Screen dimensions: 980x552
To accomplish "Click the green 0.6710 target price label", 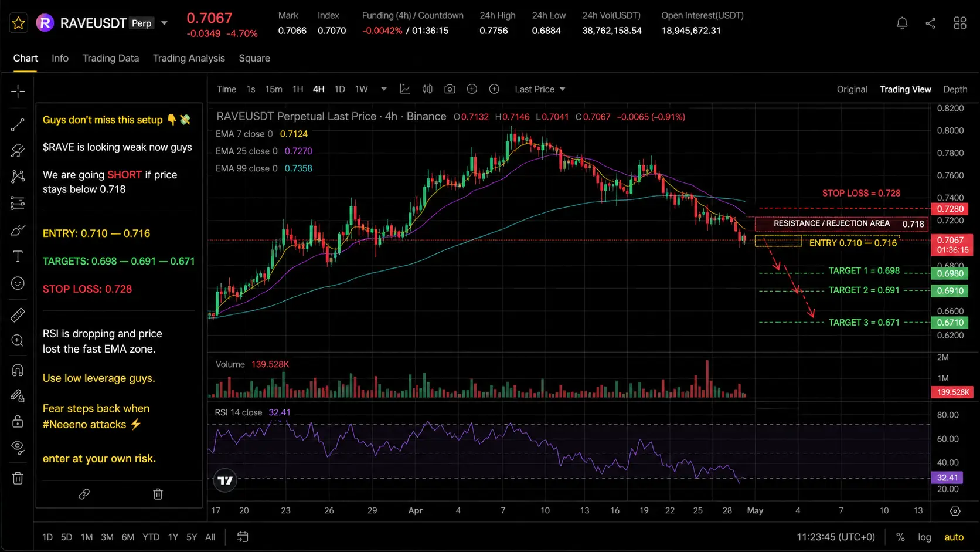I will click(x=950, y=323).
